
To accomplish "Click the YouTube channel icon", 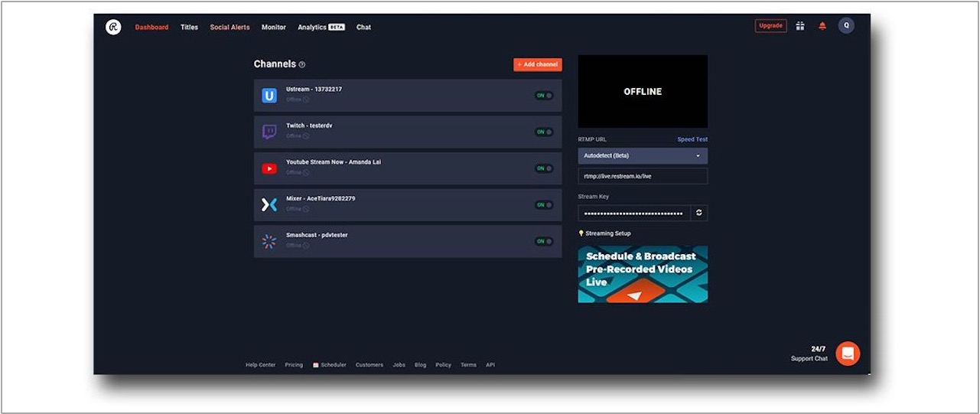I will point(269,168).
